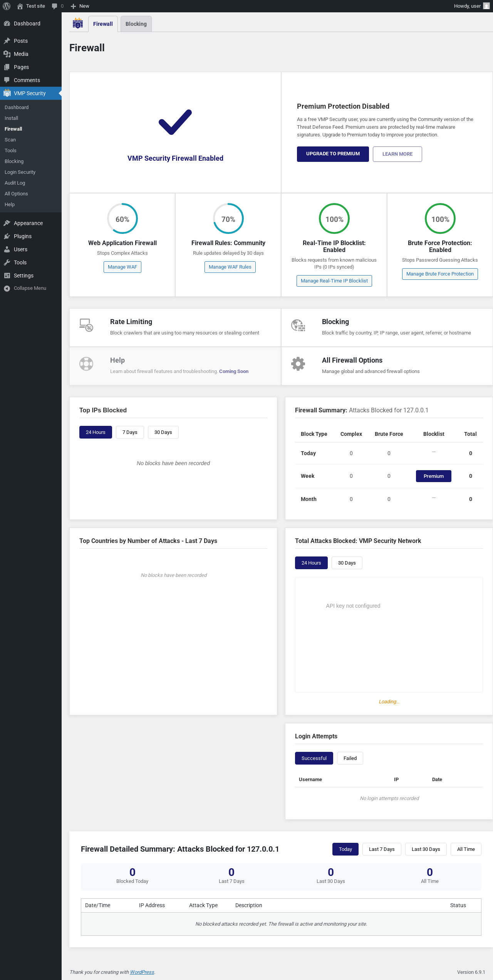Open the Rate Limiting heading
This screenshot has width=493, height=980.
131,322
